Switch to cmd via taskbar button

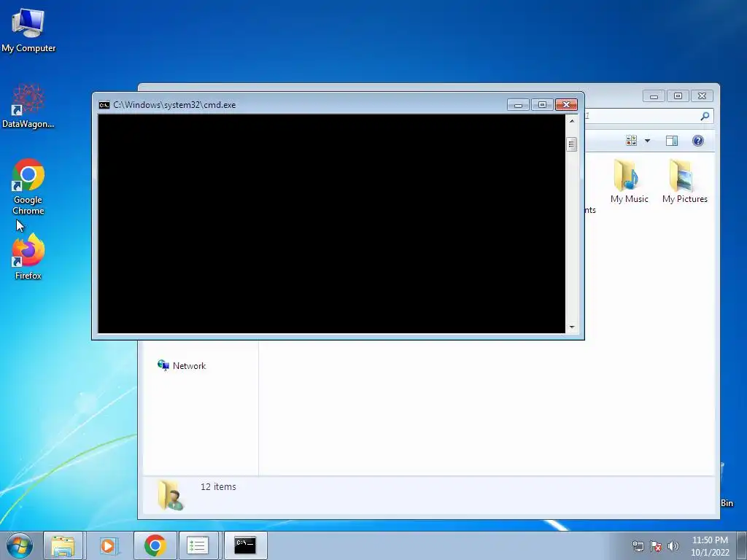245,545
